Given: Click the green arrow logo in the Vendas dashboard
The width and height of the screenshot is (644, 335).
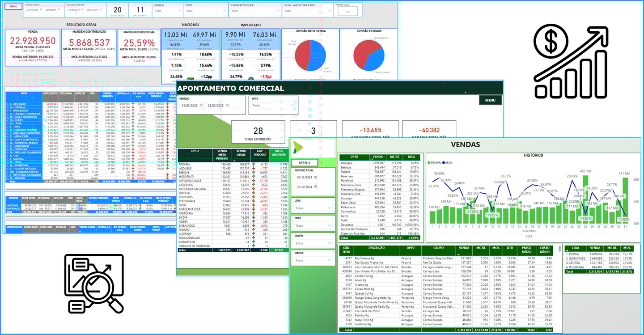Looking at the screenshot, I should 298,148.
